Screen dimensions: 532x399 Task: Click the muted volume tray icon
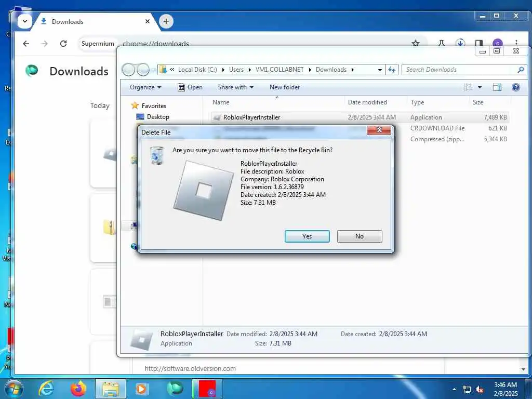point(480,390)
